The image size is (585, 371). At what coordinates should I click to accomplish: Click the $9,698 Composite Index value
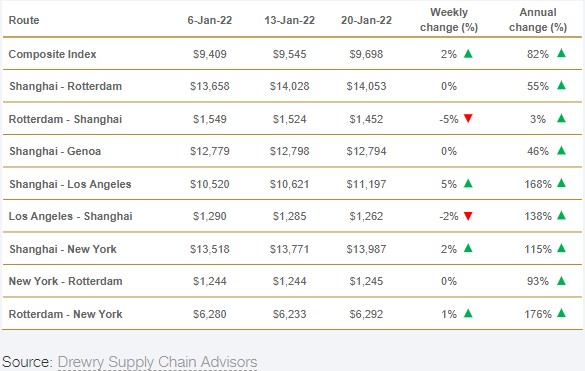366,54
